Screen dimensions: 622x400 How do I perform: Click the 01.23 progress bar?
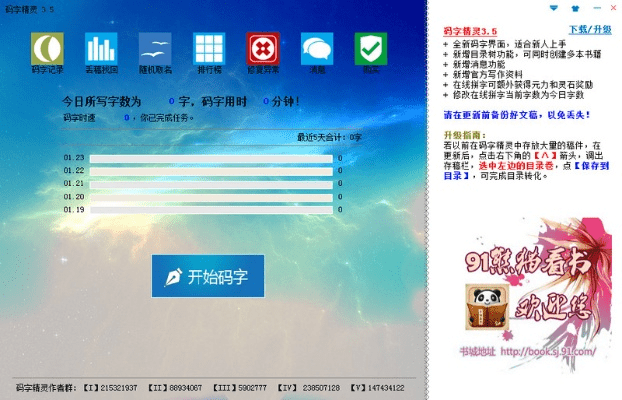click(x=211, y=159)
